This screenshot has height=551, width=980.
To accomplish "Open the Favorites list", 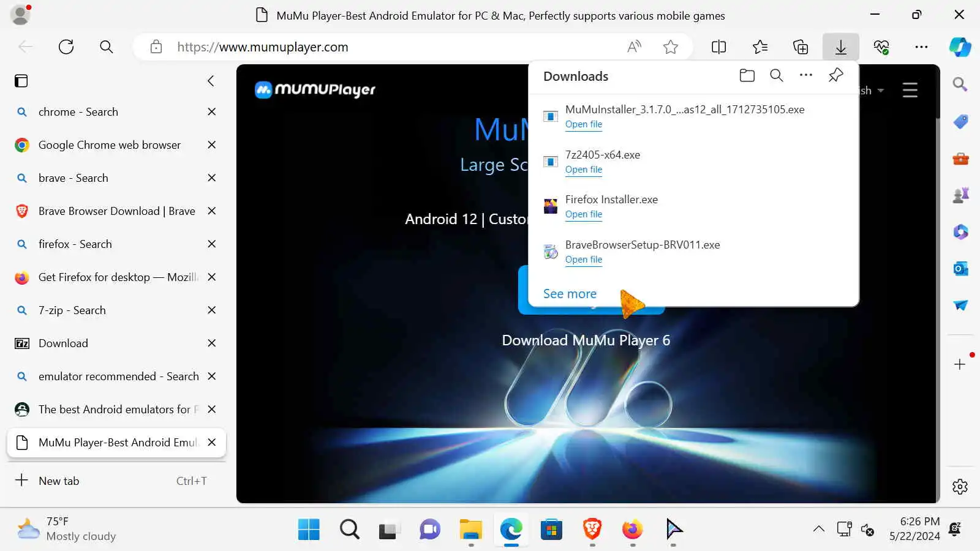I will (x=760, y=47).
